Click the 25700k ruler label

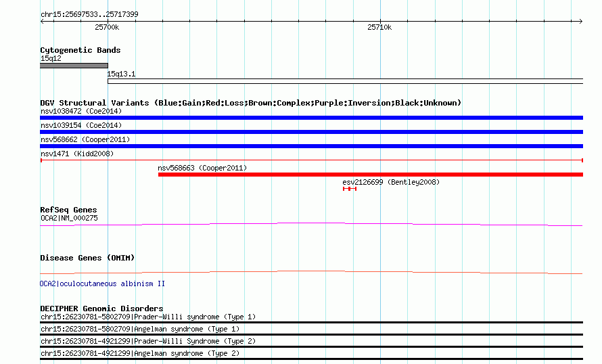[x=107, y=27]
